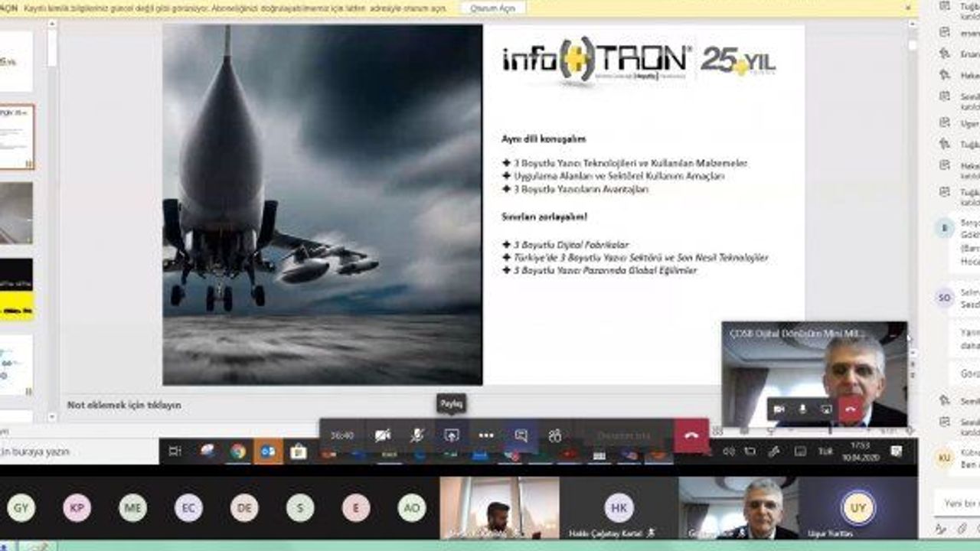Open Outlook on the shared taskbar
Image resolution: width=980 pixels, height=551 pixels.
[x=268, y=452]
